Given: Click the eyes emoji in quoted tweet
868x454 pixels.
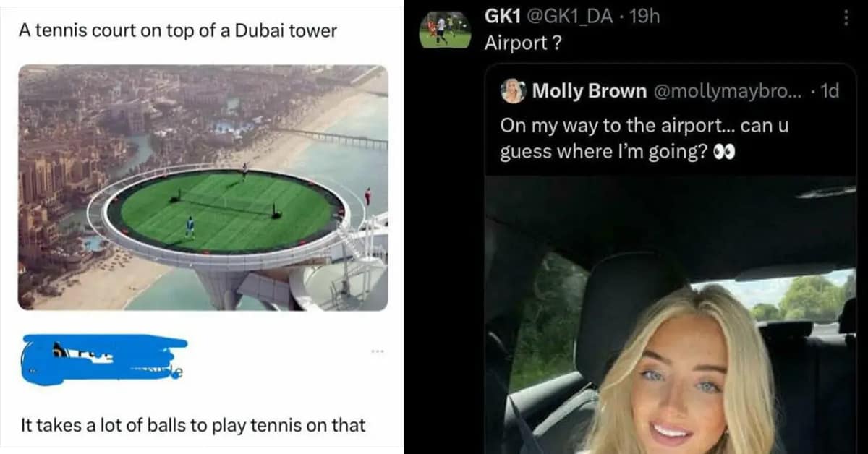Looking at the screenshot, I should point(725,153).
